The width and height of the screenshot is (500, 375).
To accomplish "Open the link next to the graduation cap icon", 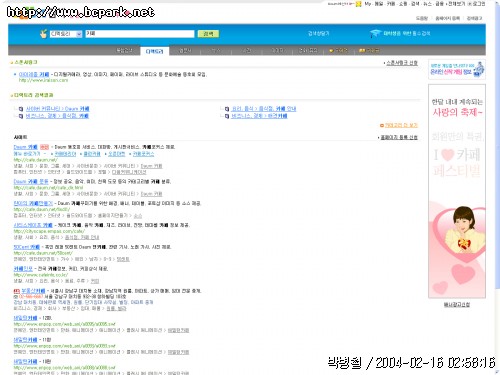I will tap(407, 33).
